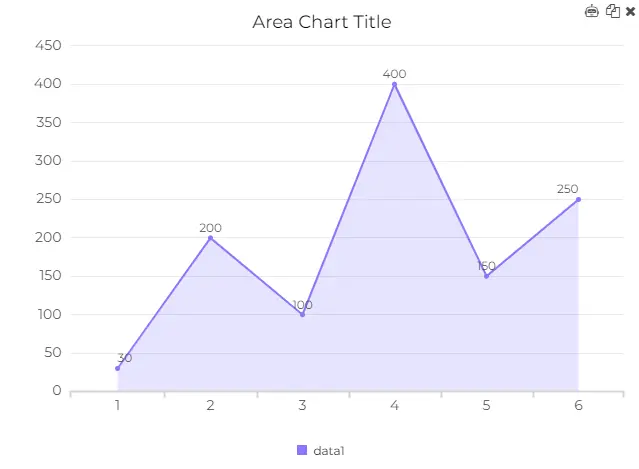Click y-axis label 300
Image resolution: width=639 pixels, height=469 pixels.
(x=48, y=161)
